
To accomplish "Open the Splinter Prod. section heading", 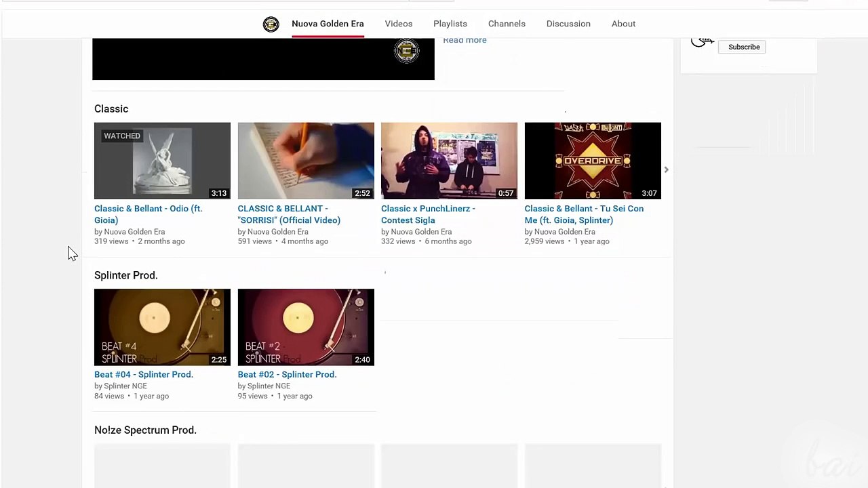I will [126, 275].
